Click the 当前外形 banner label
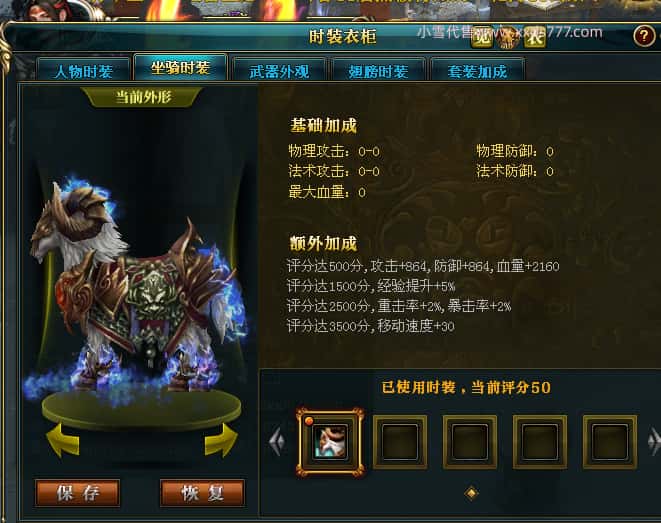This screenshot has width=661, height=523. point(143,97)
